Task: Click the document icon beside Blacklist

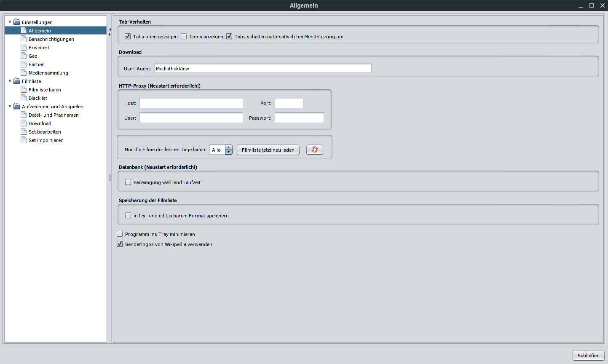Action: pyautogui.click(x=24, y=98)
